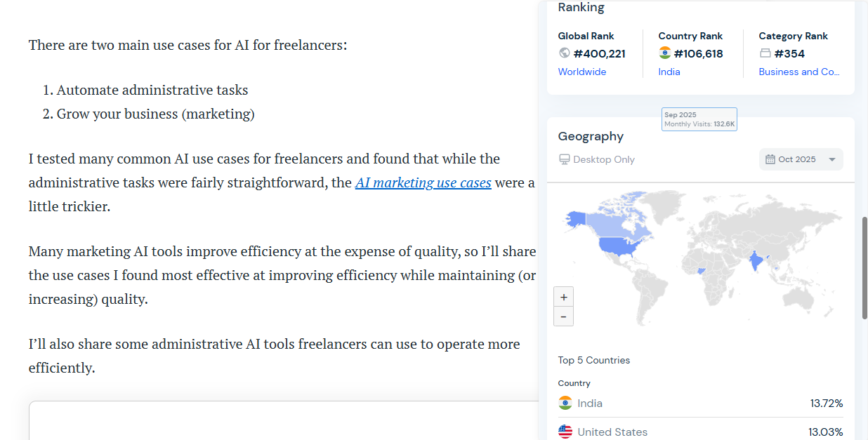Zoom in the geography map

564,297
